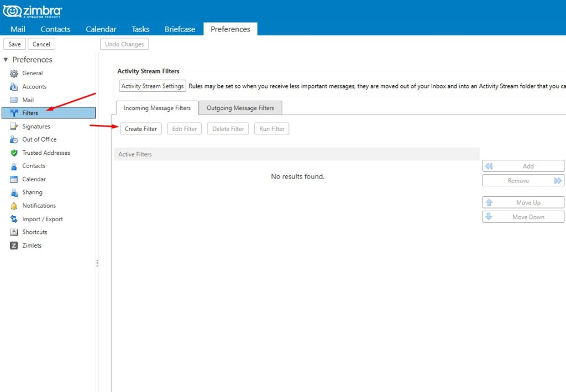The height and width of the screenshot is (392, 566).
Task: Click the Move Down button label
Action: pyautogui.click(x=528, y=217)
